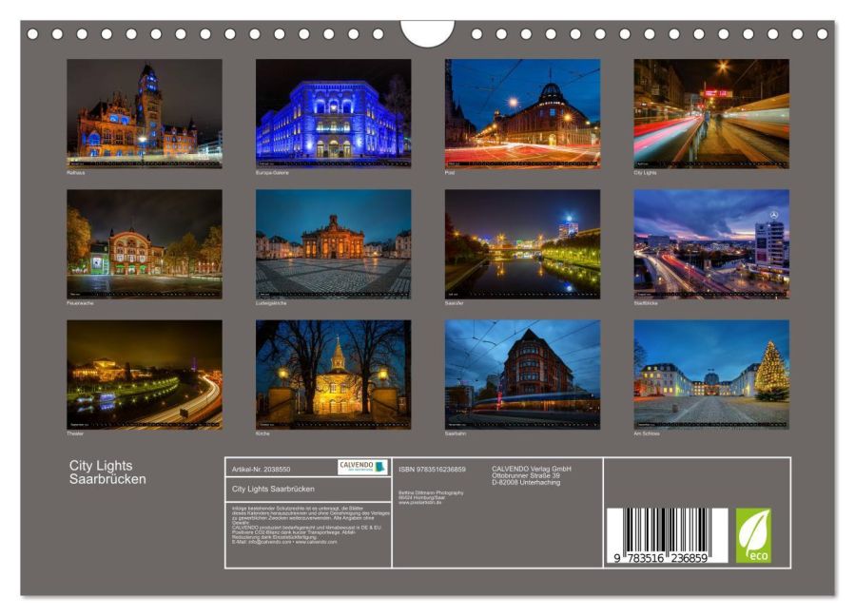
Task: Open the Saarufer river reflection thumbnail
Action: tap(522, 243)
